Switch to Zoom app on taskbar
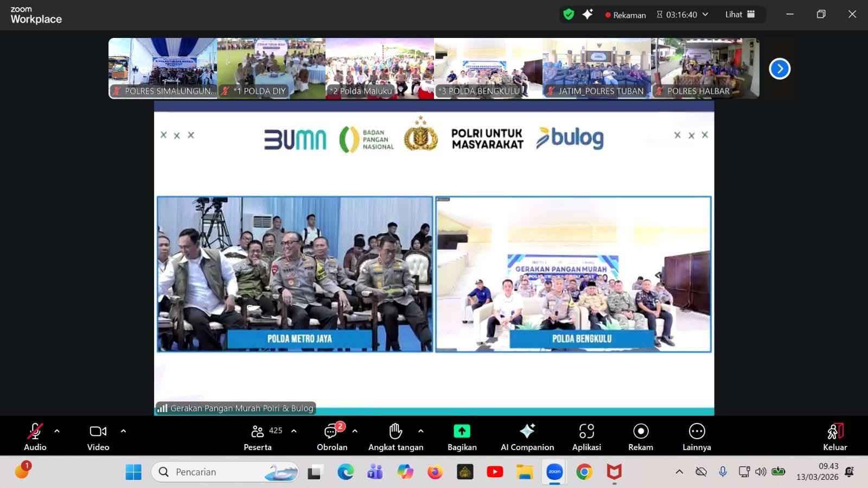The height and width of the screenshot is (488, 868). coord(554,472)
